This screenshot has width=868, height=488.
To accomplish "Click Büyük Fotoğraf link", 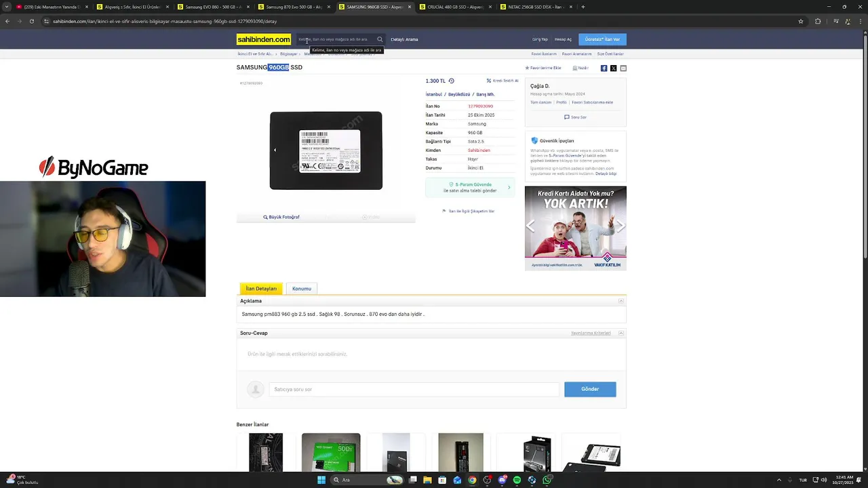I will point(281,217).
